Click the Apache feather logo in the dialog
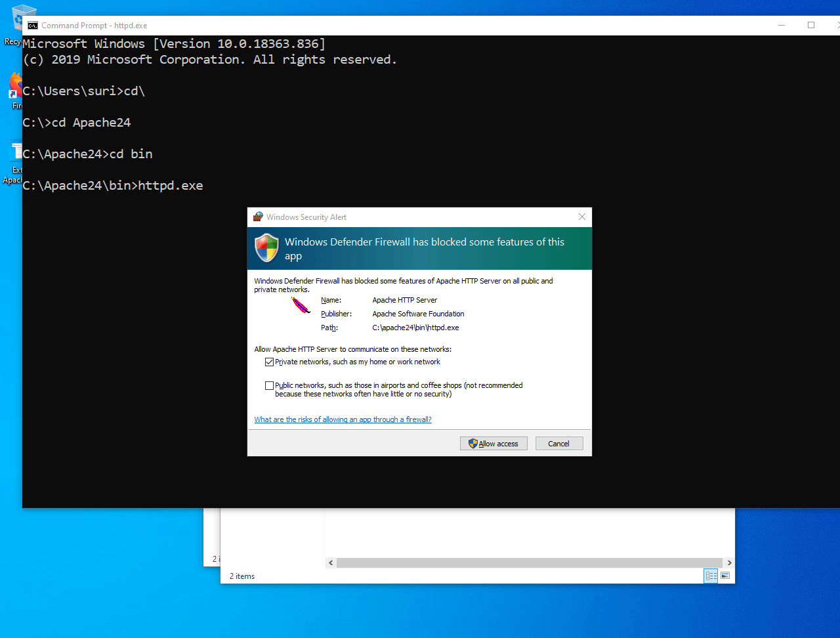Screen dimensions: 840x638 pos(299,305)
